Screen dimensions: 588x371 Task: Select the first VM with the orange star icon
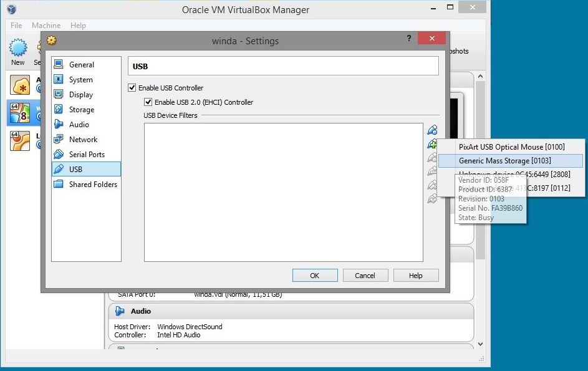pyautogui.click(x=20, y=85)
